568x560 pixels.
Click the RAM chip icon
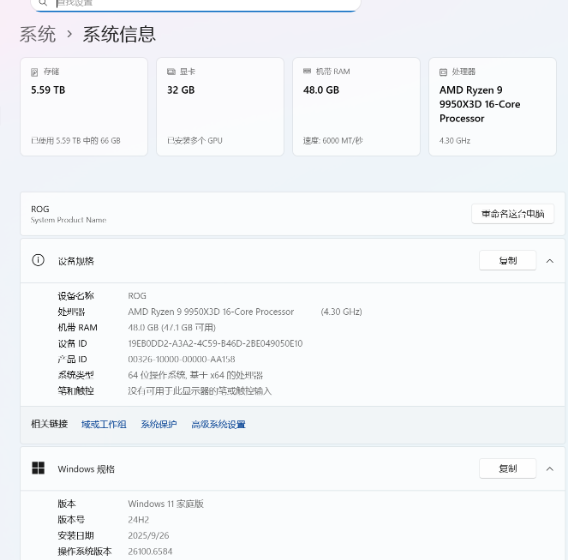point(307,71)
